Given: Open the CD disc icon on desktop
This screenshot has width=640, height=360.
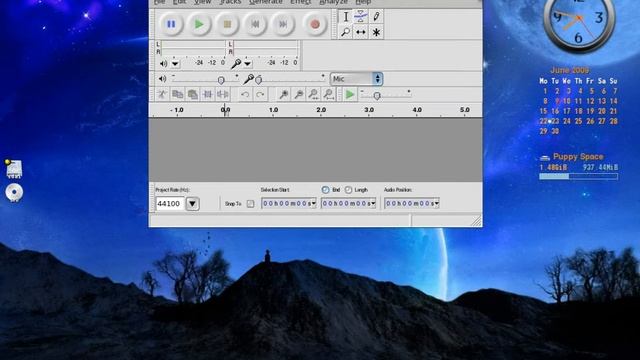Looking at the screenshot, I should coord(14,193).
